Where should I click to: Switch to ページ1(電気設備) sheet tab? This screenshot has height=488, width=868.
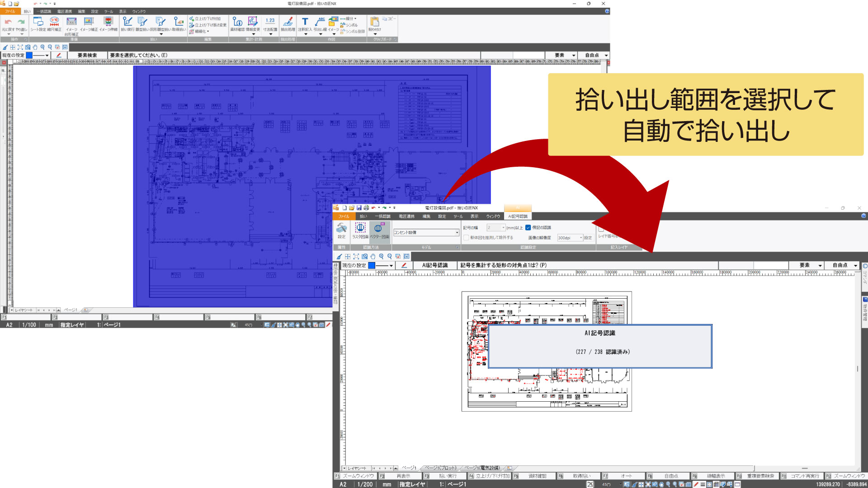[x=482, y=468]
